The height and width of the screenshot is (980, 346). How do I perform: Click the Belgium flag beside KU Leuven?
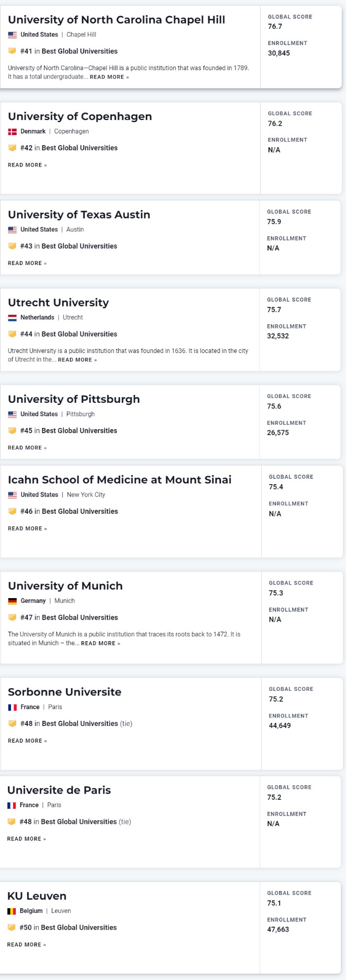tap(13, 911)
